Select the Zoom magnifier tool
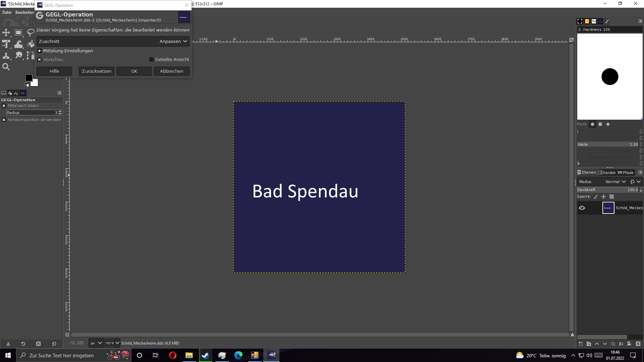This screenshot has width=644, height=362. click(6, 67)
